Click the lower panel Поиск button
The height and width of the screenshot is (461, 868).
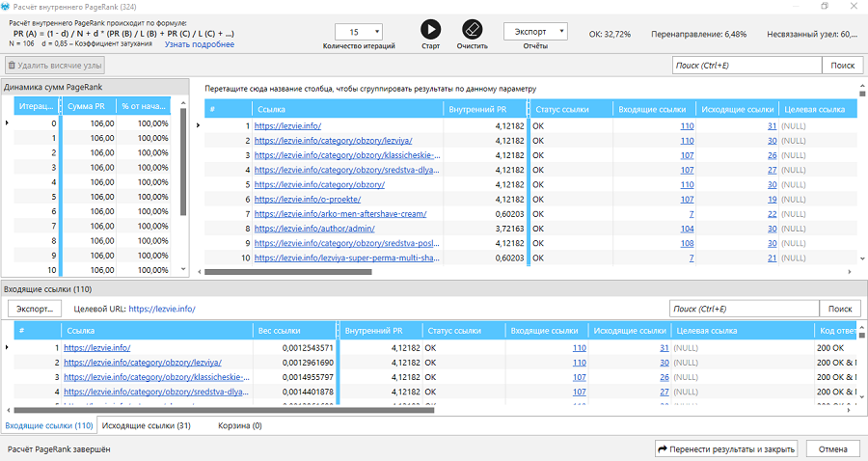pos(840,309)
